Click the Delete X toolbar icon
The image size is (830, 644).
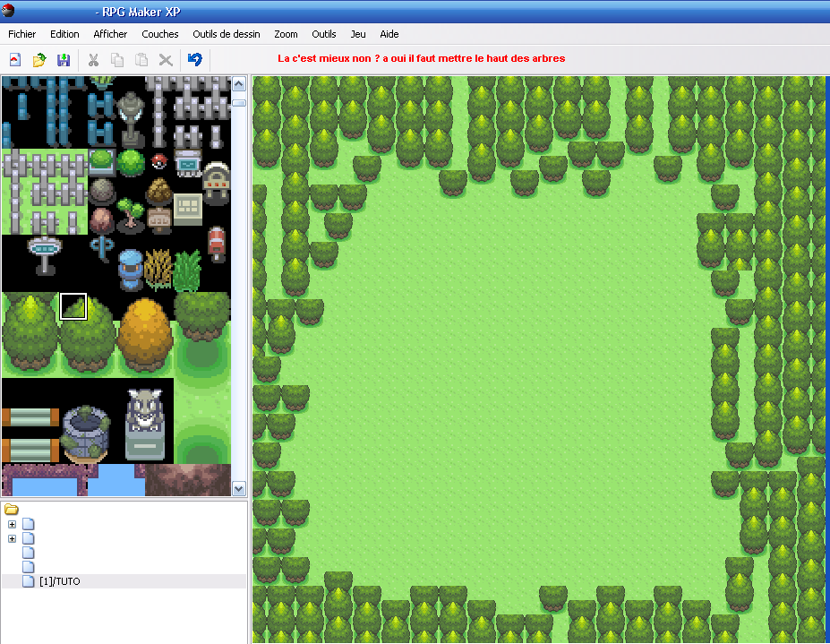point(166,60)
